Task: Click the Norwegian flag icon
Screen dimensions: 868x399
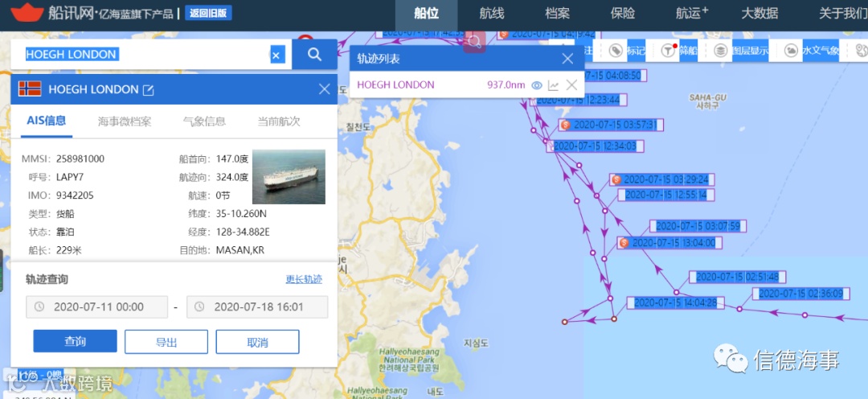Action: [x=30, y=88]
